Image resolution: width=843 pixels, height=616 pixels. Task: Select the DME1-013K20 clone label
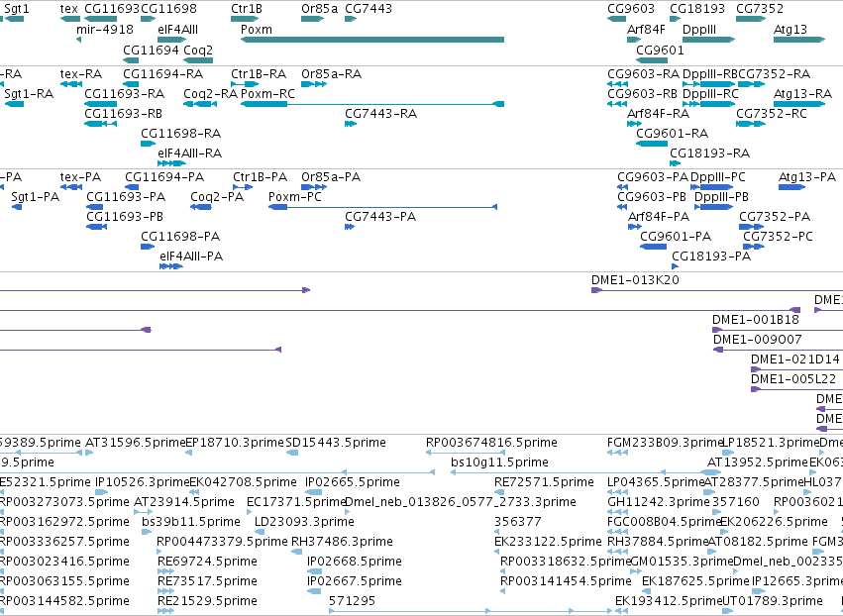point(635,280)
